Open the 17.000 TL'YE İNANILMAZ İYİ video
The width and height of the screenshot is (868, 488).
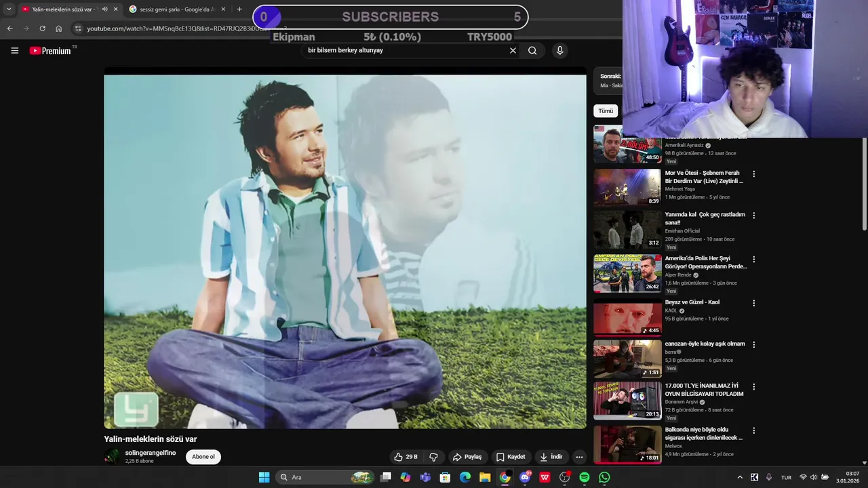[x=704, y=390]
